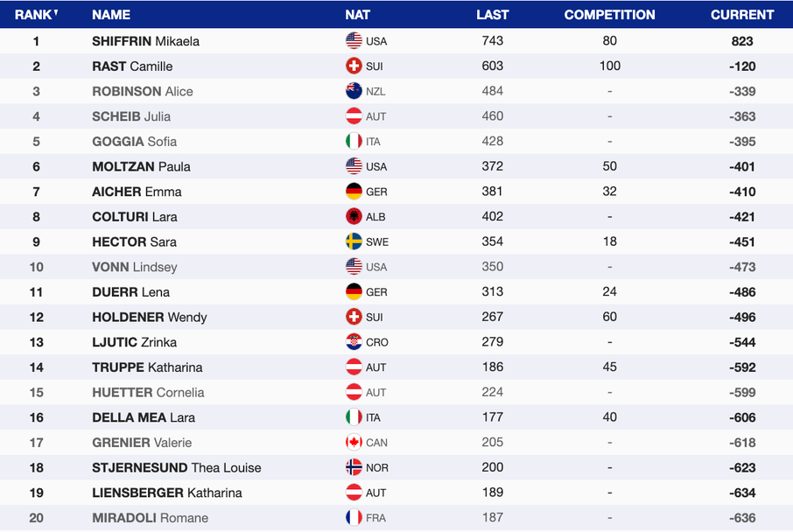Click the 823 current points value
This screenshot has width=793, height=532.
(742, 41)
